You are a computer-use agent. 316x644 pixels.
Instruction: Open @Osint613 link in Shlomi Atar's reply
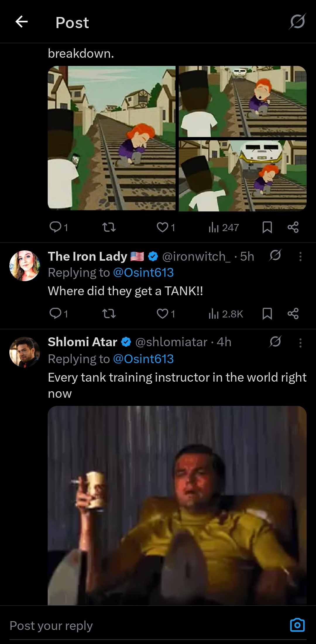[143, 359]
